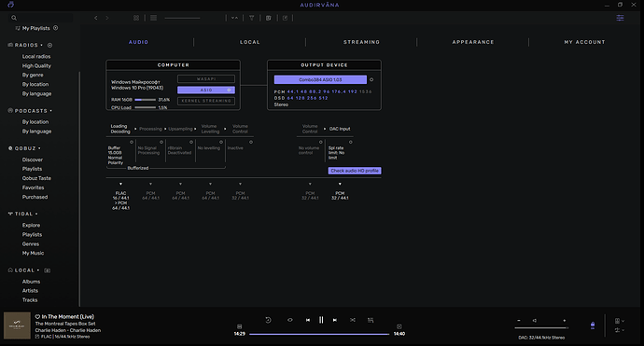
Task: Collapse the QOBUZ section
Action: coord(39,148)
